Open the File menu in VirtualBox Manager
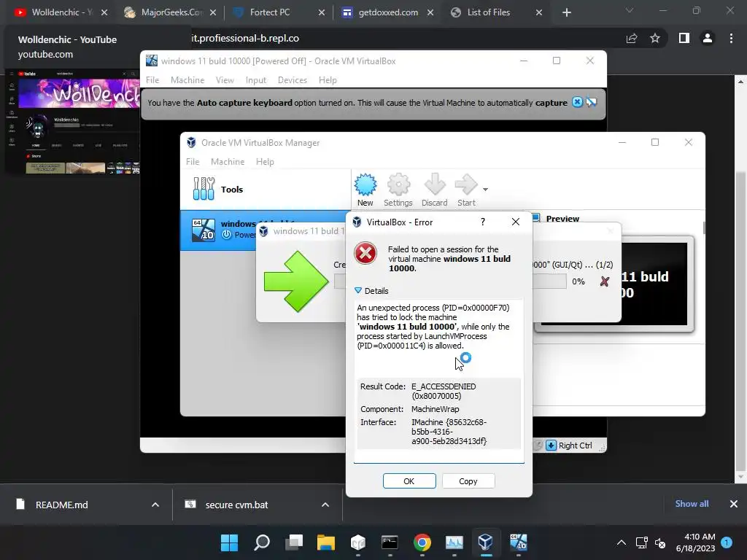 tap(193, 162)
